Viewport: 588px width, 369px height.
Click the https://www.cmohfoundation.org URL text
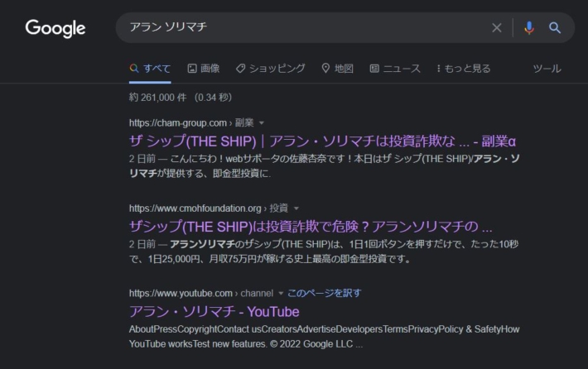pyautogui.click(x=195, y=208)
